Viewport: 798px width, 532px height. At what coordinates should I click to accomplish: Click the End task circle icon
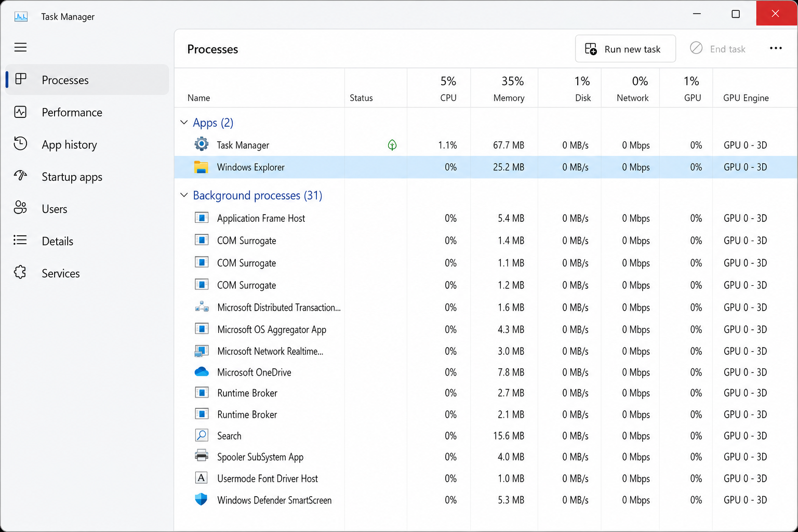696,48
